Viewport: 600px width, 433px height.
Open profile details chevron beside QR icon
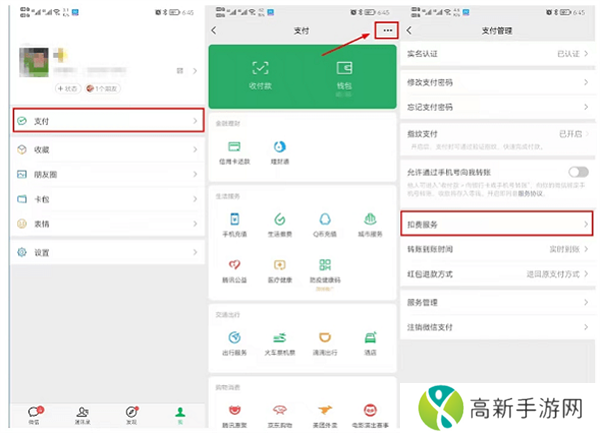pyautogui.click(x=195, y=71)
